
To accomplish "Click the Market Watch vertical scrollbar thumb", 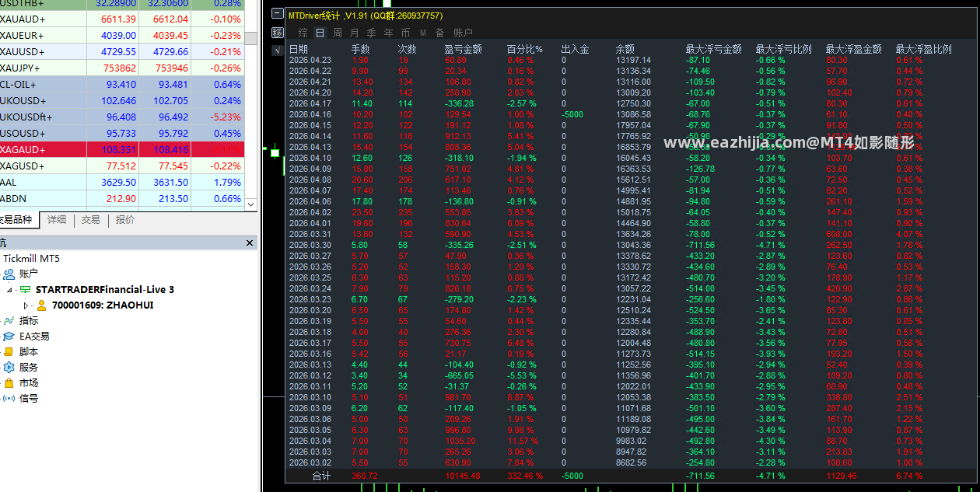I will 250,38.
